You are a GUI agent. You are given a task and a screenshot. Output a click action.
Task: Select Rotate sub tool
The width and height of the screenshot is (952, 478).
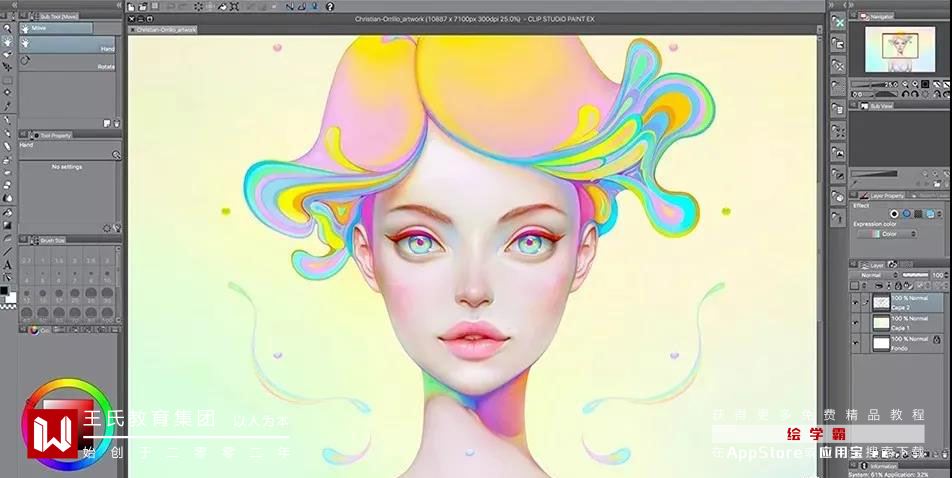tap(68, 63)
